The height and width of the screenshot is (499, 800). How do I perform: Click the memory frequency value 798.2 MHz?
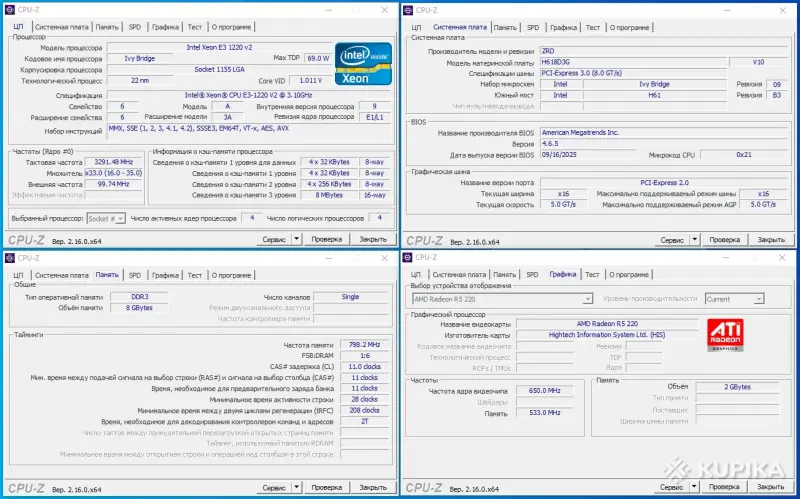pyautogui.click(x=364, y=344)
